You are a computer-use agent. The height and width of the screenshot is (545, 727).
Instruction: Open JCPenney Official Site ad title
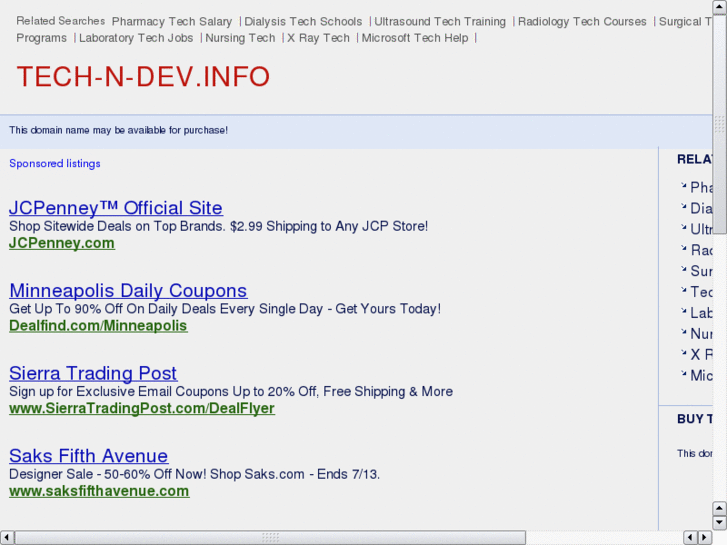click(x=115, y=208)
